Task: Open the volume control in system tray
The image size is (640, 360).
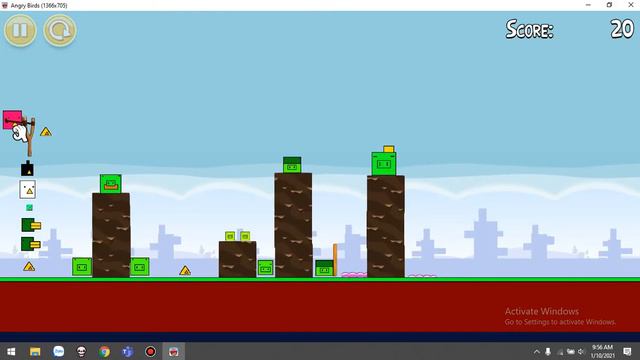Action: tap(581, 351)
